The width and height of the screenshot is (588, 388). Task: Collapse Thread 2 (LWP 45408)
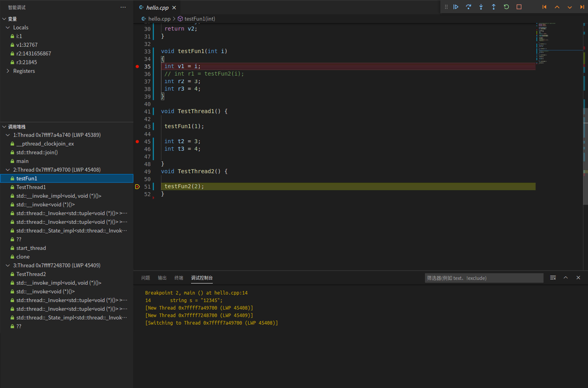click(x=8, y=170)
